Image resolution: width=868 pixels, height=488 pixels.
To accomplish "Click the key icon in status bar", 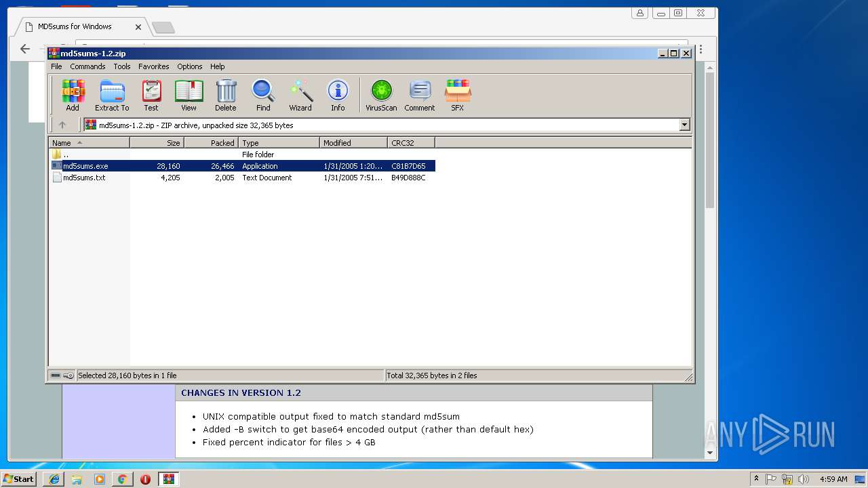I will click(x=68, y=375).
